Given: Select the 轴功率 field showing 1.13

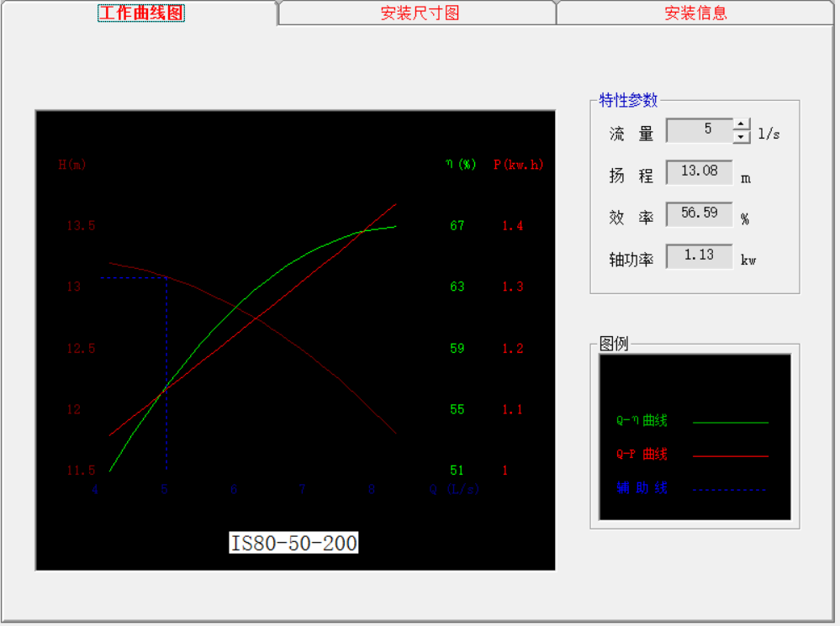Looking at the screenshot, I should coord(699,256).
